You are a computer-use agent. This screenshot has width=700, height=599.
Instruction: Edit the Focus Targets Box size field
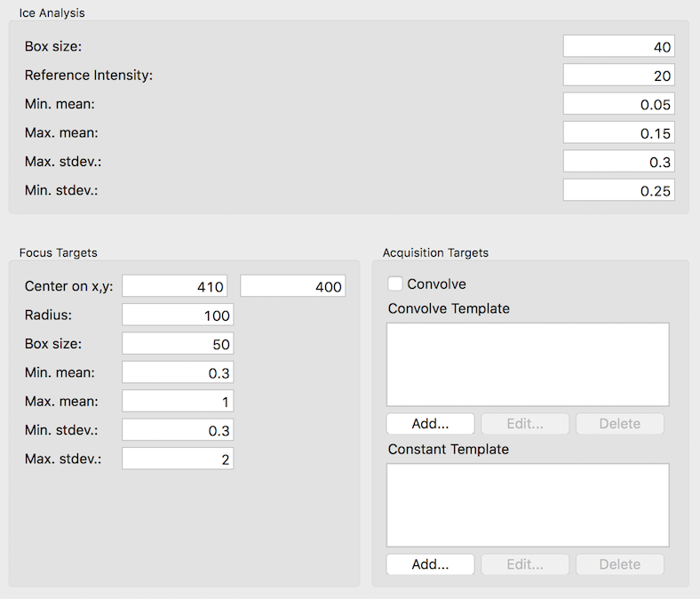(x=178, y=344)
